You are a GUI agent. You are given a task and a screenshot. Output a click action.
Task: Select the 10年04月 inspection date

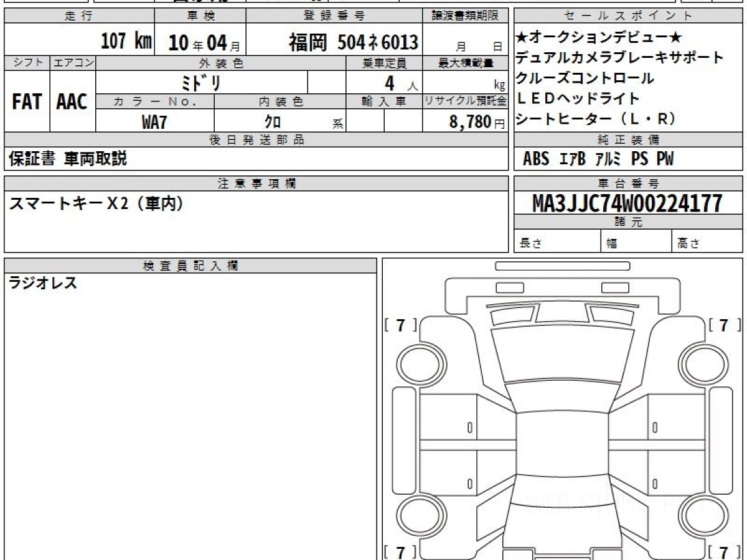pyautogui.click(x=204, y=43)
